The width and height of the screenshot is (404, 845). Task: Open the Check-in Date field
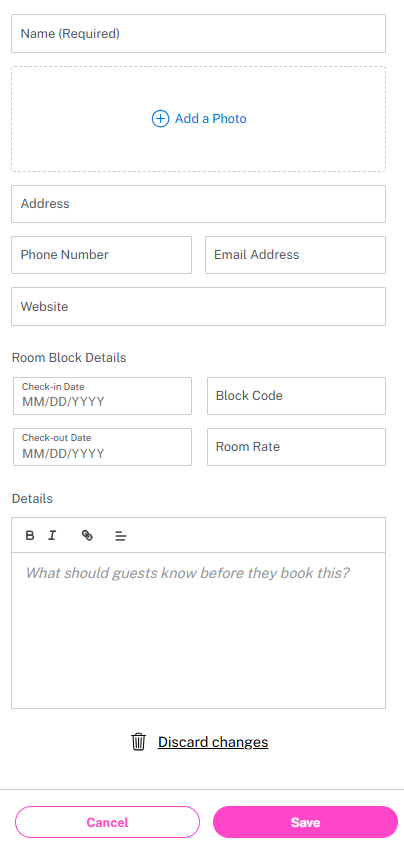click(102, 396)
